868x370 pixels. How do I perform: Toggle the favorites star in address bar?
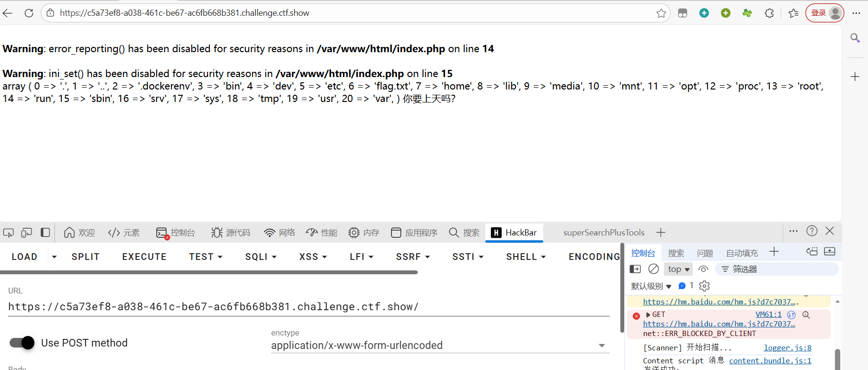tap(661, 13)
